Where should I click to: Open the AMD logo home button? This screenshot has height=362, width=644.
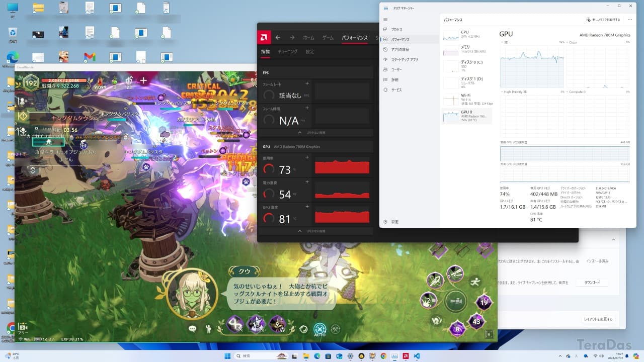(x=264, y=37)
